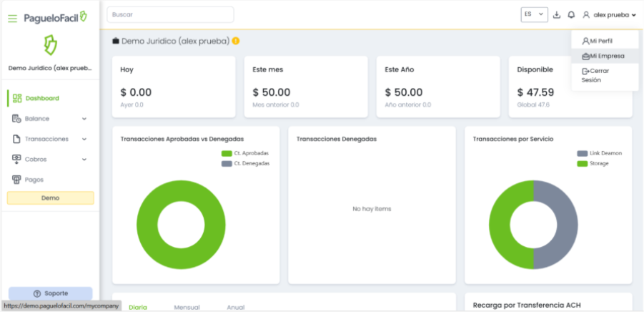Switch to the Mensual tab
The image size is (644, 312).
(187, 307)
